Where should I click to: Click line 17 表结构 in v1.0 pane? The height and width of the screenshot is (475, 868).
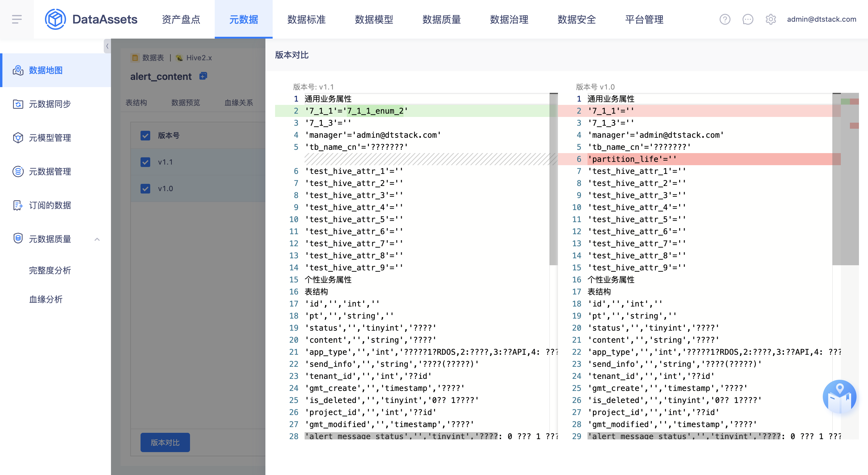click(599, 291)
